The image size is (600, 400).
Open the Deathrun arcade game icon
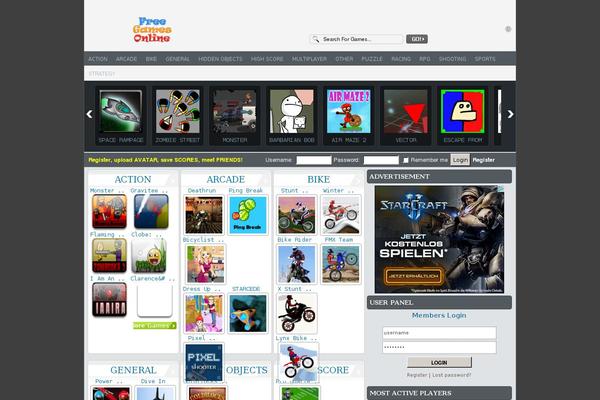tap(204, 215)
